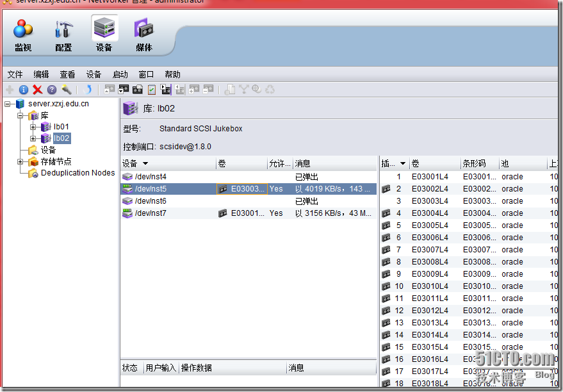Click the 条形码 column header
The image size is (563, 392).
(480, 164)
